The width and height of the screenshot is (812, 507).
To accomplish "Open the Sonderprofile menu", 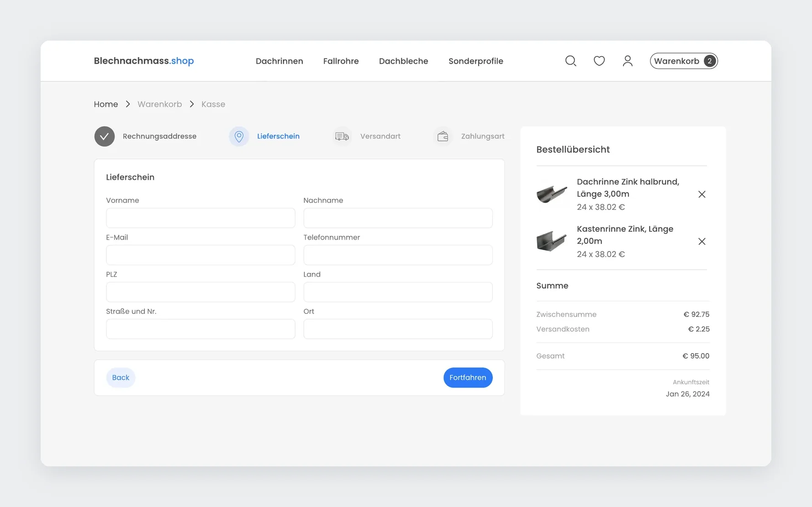I will (x=475, y=61).
